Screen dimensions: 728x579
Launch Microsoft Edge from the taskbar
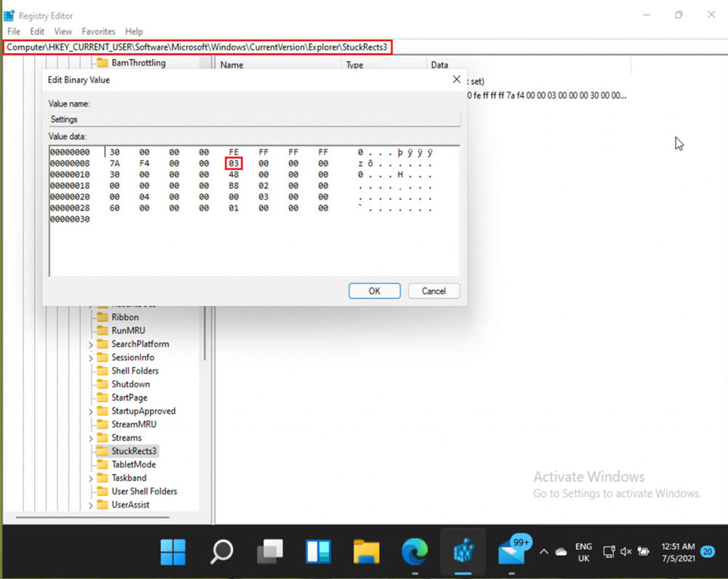[414, 552]
